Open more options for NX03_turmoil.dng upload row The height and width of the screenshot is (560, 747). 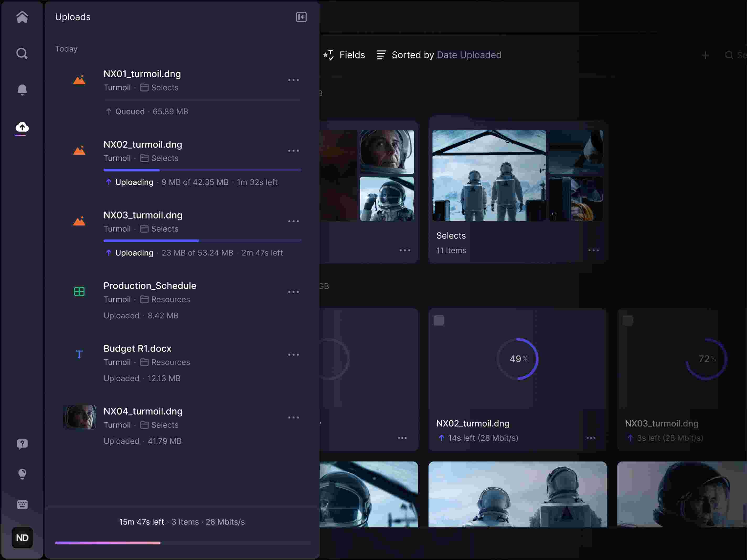pyautogui.click(x=293, y=221)
